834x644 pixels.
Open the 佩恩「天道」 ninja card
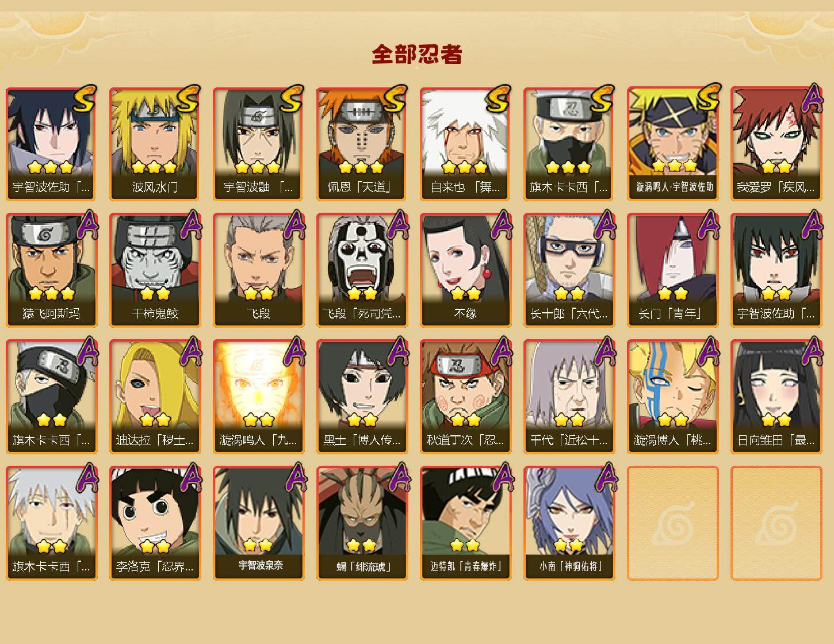[x=362, y=144]
